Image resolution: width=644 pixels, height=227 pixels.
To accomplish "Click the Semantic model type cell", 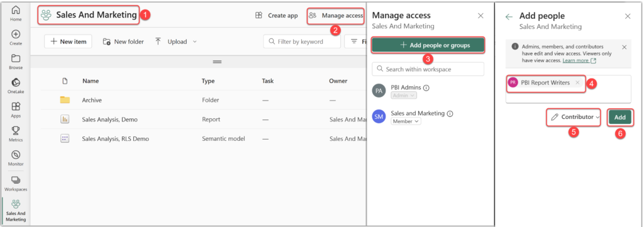I will tap(223, 139).
